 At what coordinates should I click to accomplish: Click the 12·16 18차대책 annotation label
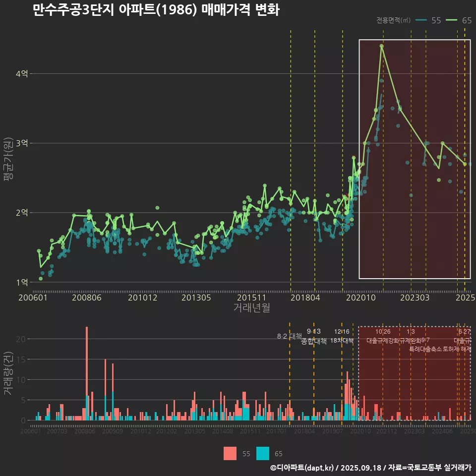tap(342, 336)
